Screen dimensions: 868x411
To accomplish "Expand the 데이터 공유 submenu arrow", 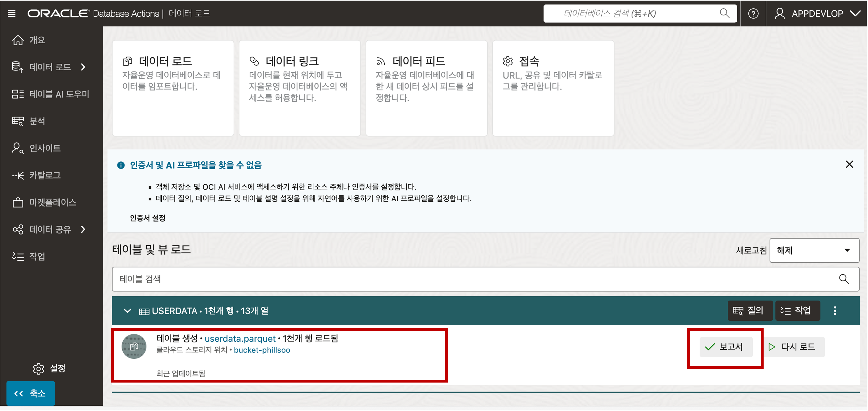I will [x=83, y=229].
